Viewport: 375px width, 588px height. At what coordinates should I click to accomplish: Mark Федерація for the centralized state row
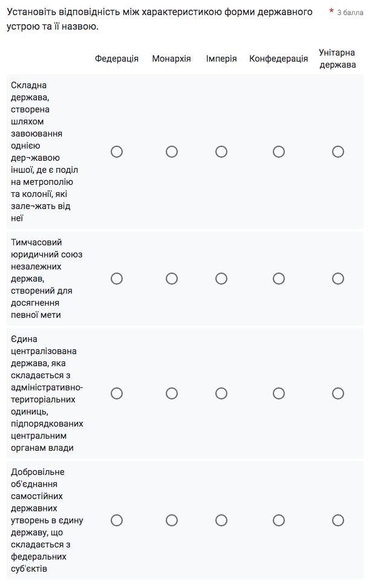(x=117, y=393)
